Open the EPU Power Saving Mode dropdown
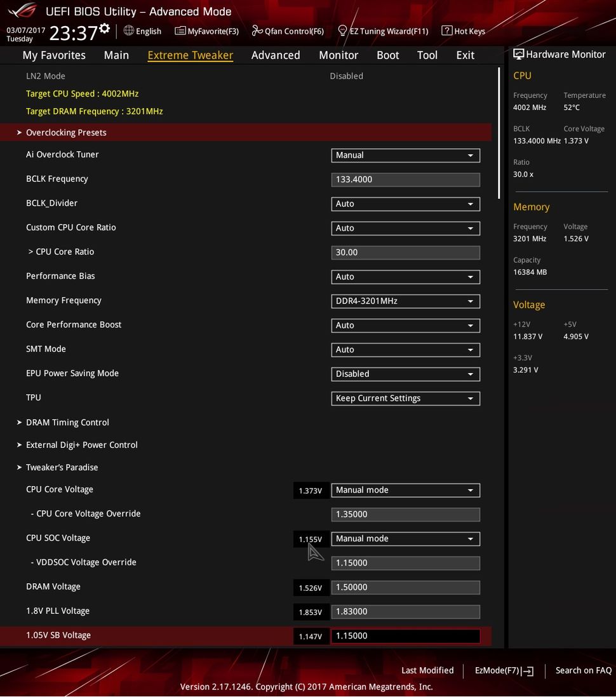The image size is (616, 697). coord(405,374)
